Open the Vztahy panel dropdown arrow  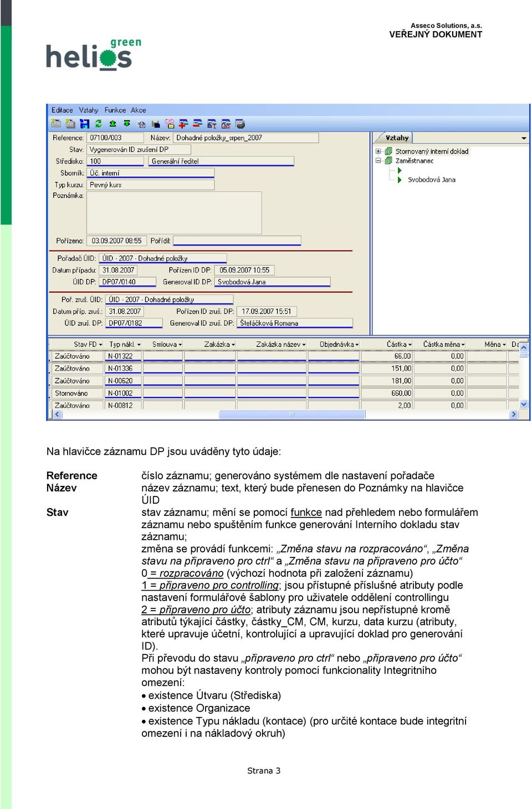524,138
